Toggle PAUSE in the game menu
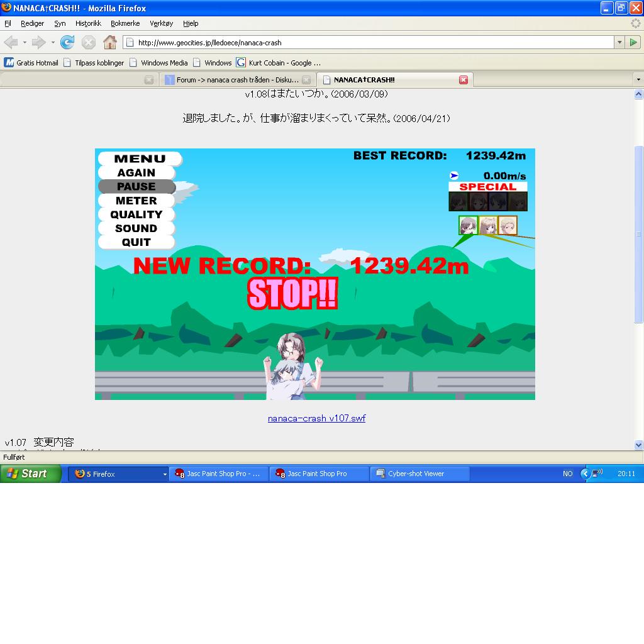 pyautogui.click(x=136, y=186)
